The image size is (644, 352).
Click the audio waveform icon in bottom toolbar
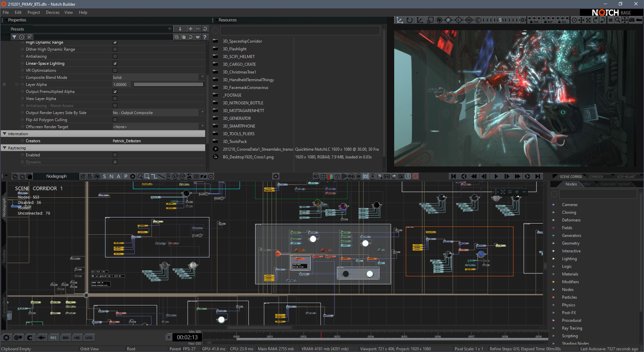click(41, 338)
